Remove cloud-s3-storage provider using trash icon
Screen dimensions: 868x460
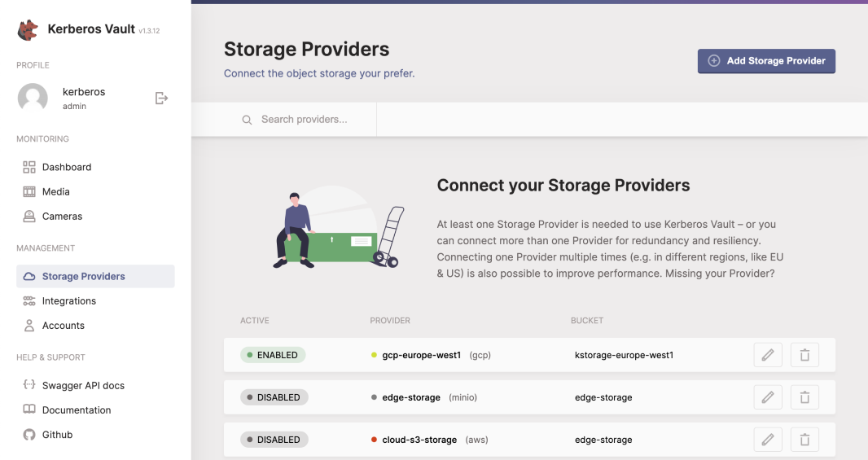pyautogui.click(x=804, y=440)
